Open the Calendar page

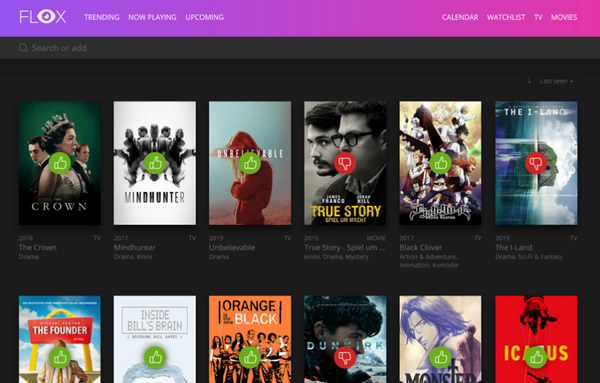pos(460,17)
